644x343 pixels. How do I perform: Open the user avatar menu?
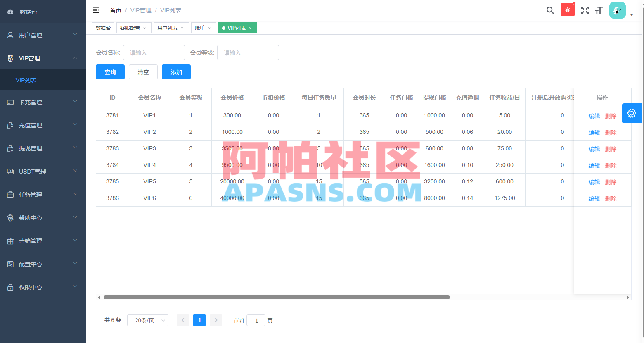[x=618, y=10]
